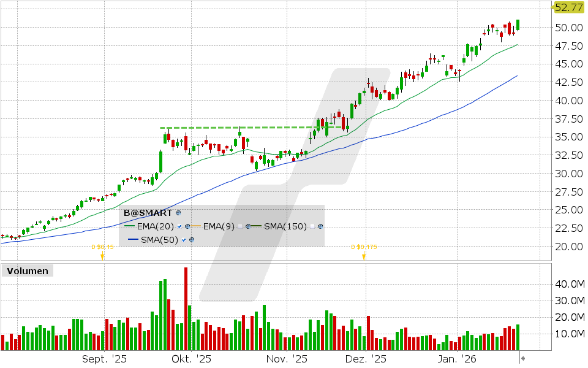
Task: Disable the EMA(20) indicator checkbox
Action: point(179,226)
